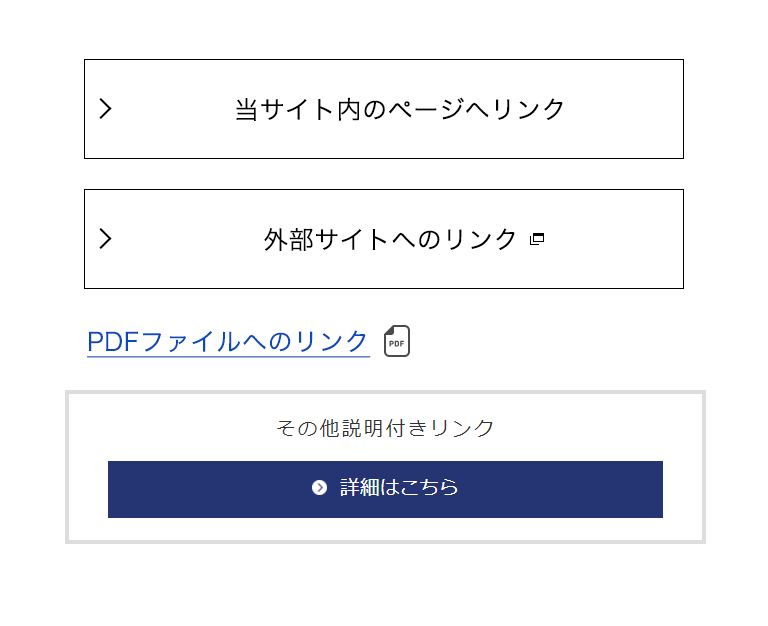
Task: Click the external window icon after 外部サイトへのリンク
Action: pos(537,239)
